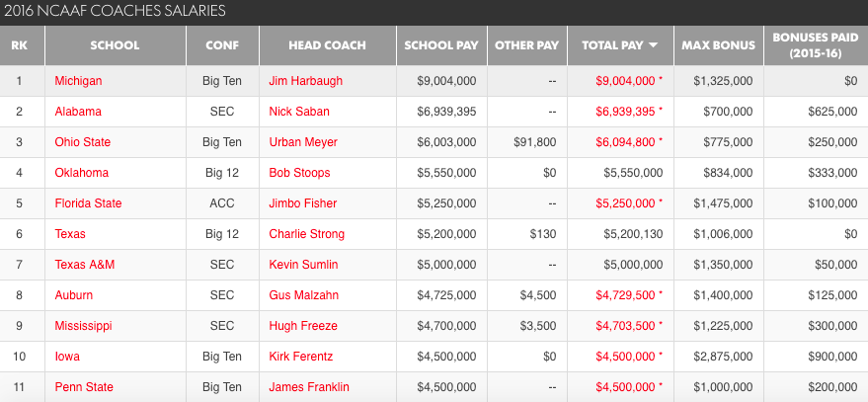The image size is (868, 402).
Task: Open the Alabama school link
Action: [78, 112]
